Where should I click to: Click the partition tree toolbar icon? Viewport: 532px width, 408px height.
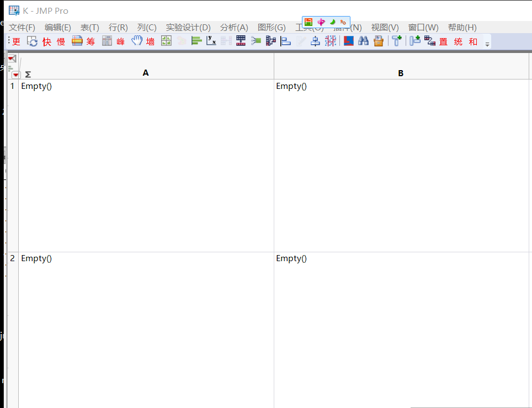coord(271,41)
